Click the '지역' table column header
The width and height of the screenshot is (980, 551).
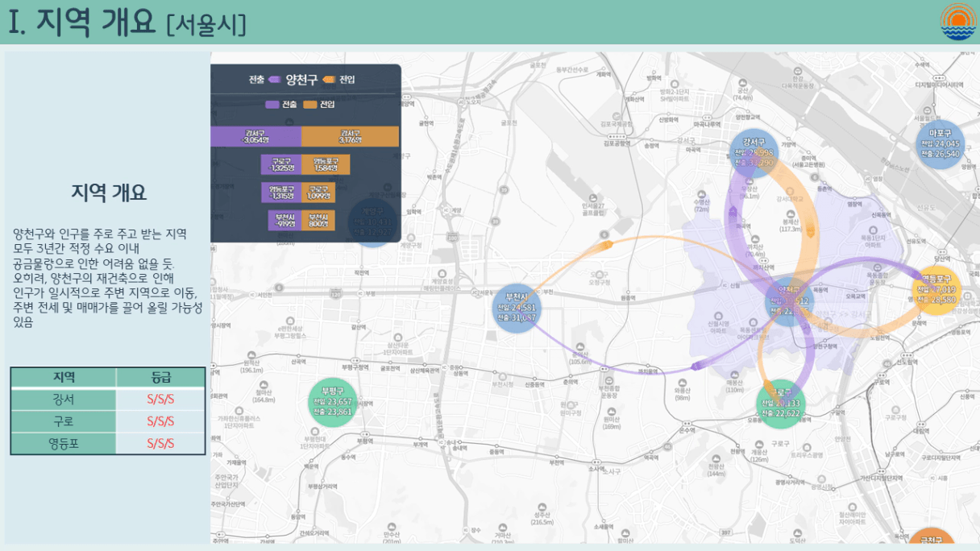coord(64,377)
